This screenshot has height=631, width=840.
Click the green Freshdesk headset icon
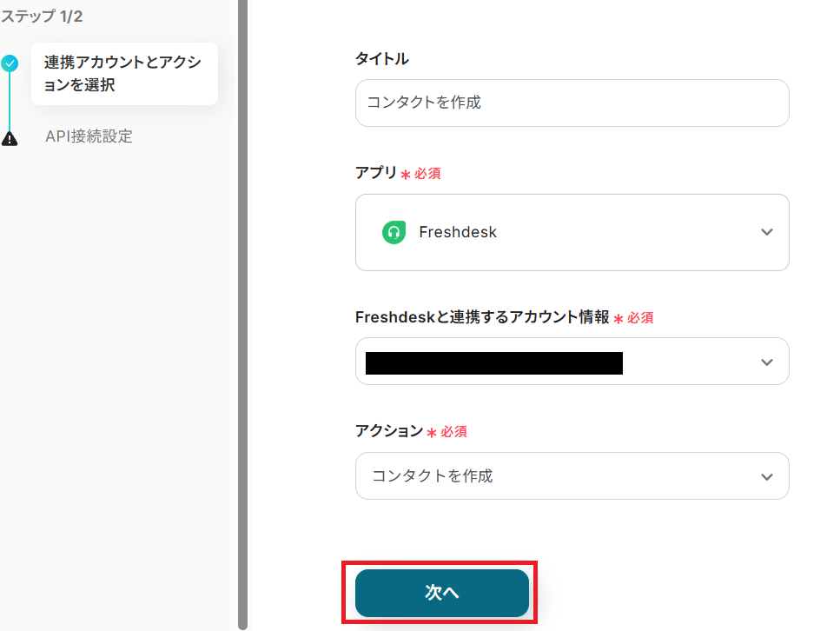pos(394,232)
